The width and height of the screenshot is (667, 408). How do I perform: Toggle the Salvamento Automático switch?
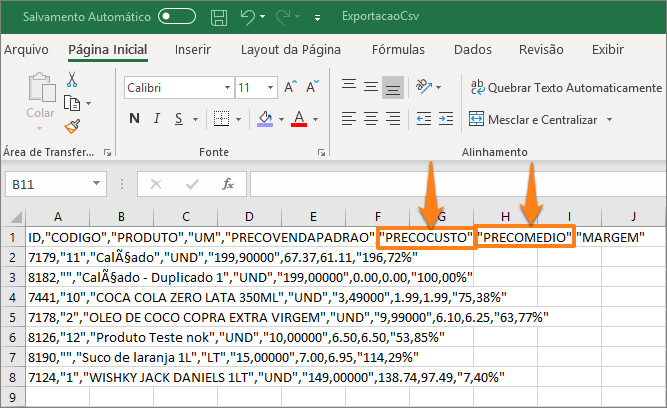click(177, 16)
